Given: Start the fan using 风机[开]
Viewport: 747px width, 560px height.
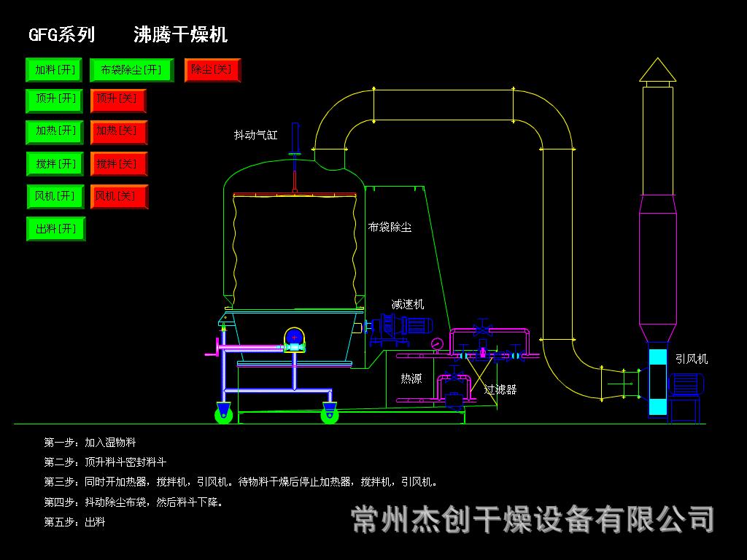Looking at the screenshot, I should (x=55, y=196).
